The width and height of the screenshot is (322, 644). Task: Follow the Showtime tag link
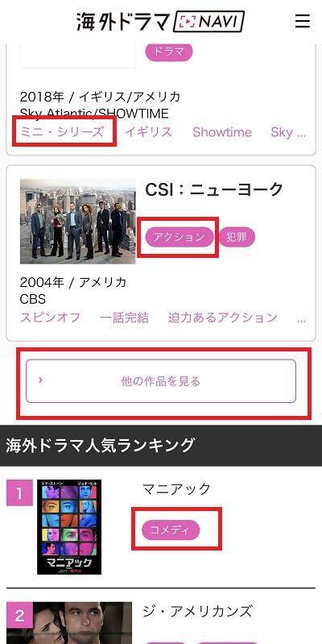(x=222, y=132)
